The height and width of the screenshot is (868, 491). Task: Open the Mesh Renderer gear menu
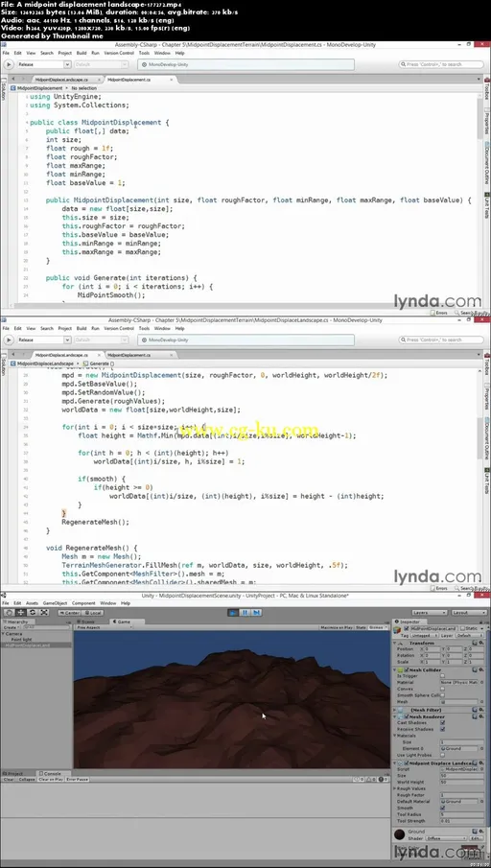click(x=481, y=716)
